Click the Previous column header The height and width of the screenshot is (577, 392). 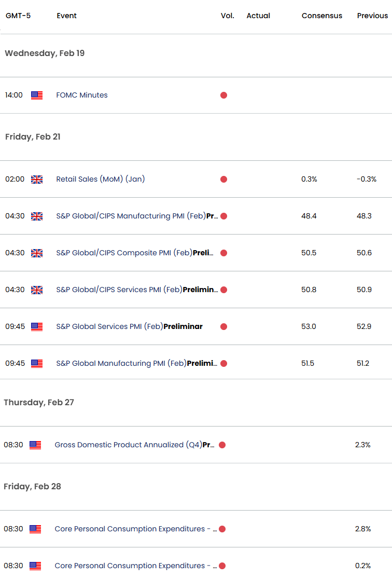click(x=372, y=16)
